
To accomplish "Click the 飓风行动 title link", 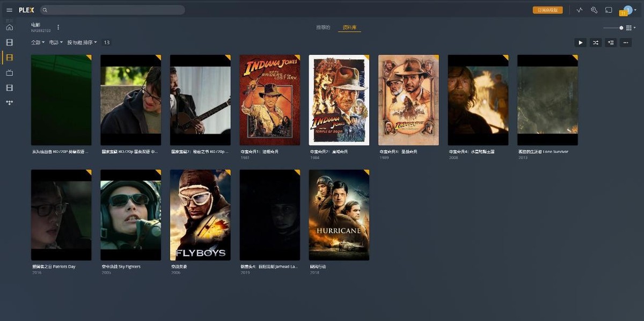I will coord(318,267).
